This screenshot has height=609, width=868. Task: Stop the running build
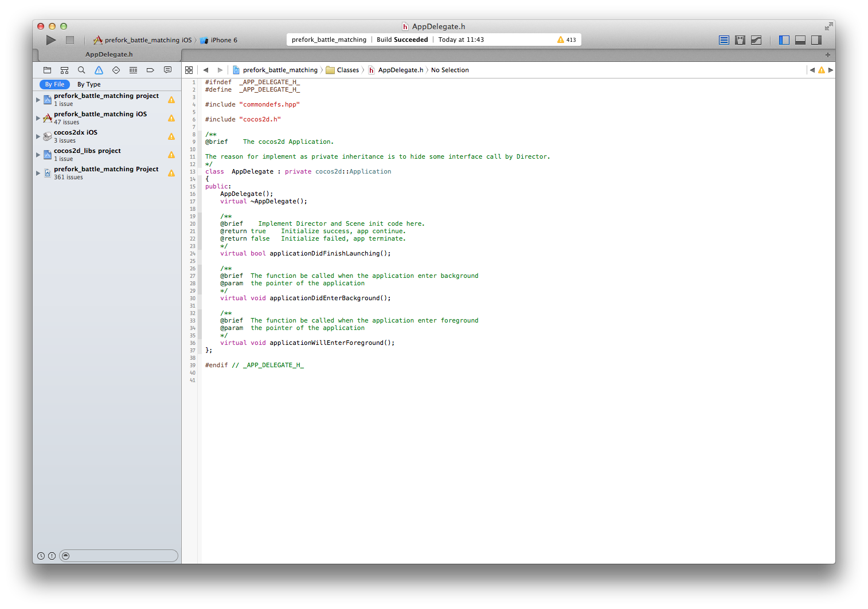(x=70, y=40)
